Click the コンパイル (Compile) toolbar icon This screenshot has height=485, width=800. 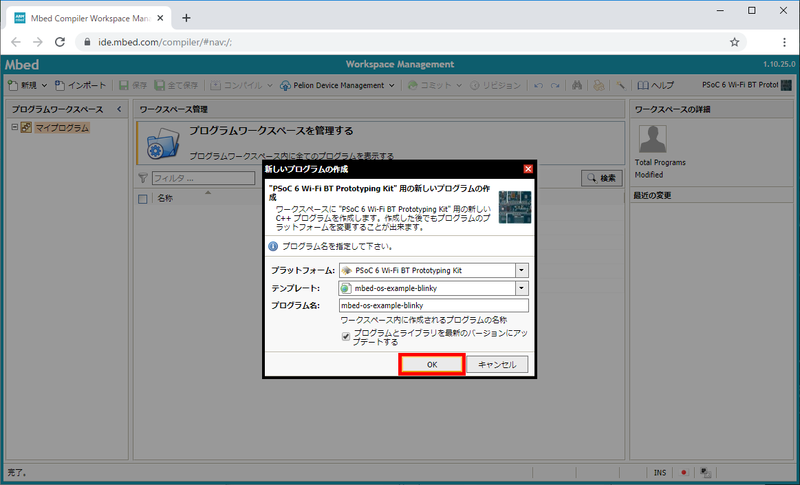[216, 85]
